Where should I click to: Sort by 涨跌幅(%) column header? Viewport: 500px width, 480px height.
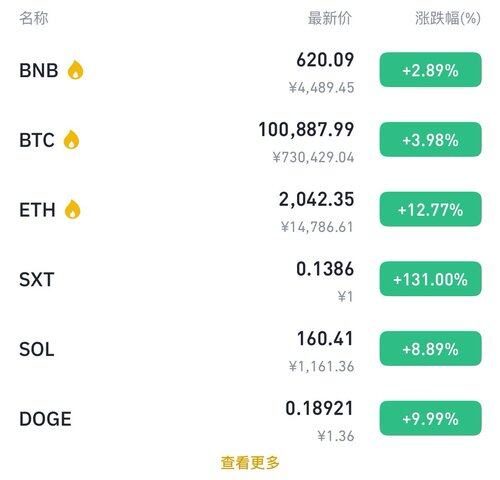(448, 18)
